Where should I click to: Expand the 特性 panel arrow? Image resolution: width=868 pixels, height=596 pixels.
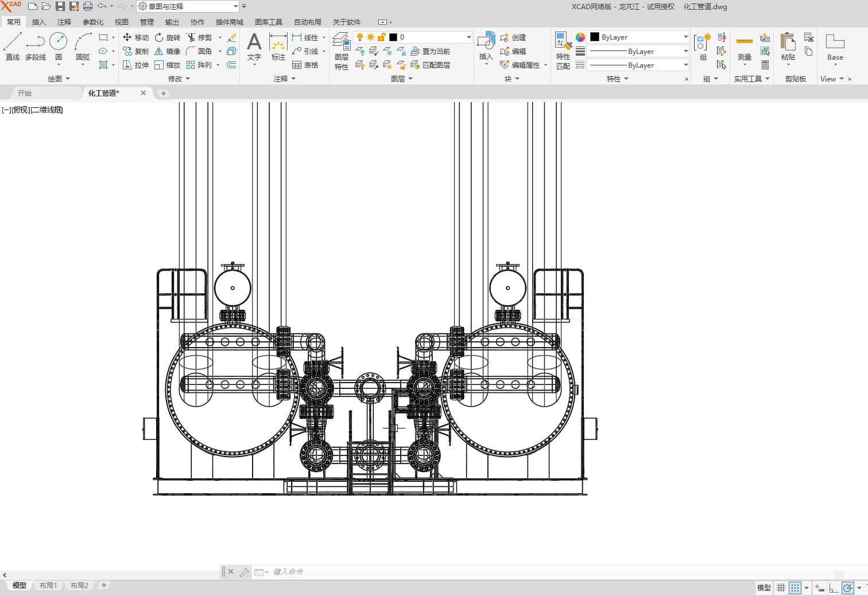pyautogui.click(x=626, y=79)
